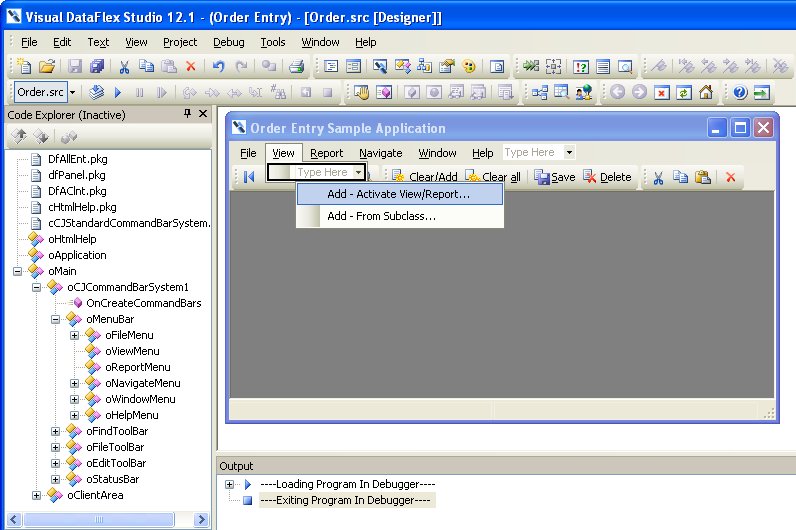Select Add - From Subclass menu item
Screen dimensions: 796x530
coord(400,216)
